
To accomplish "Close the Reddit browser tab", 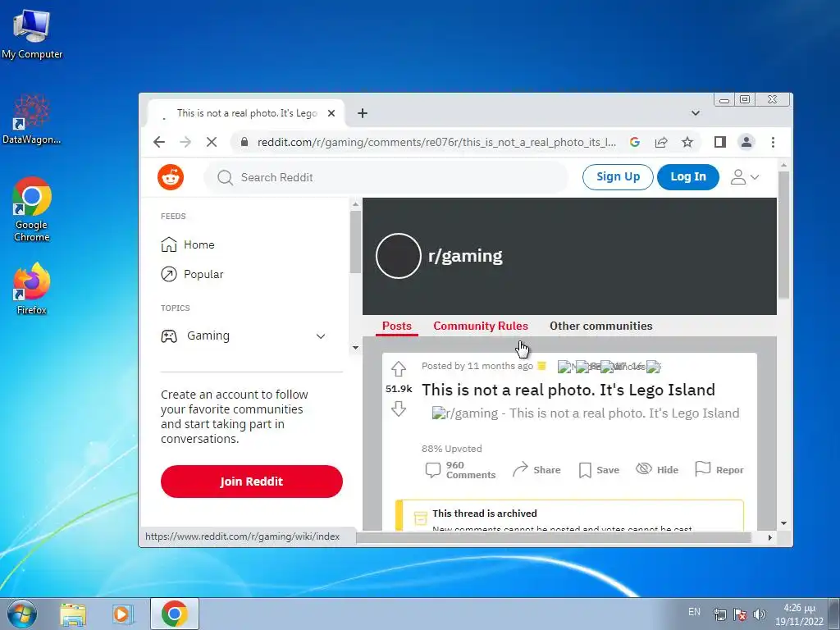I will click(x=331, y=113).
